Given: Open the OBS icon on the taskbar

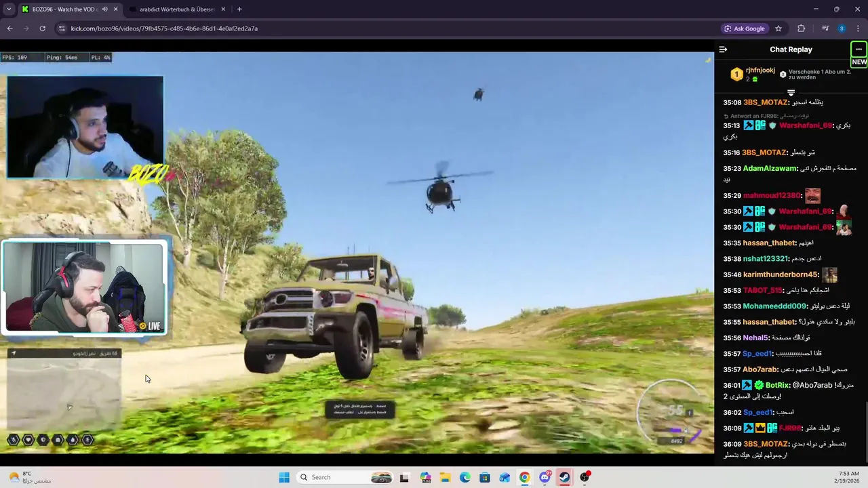Looking at the screenshot, I should (585, 477).
